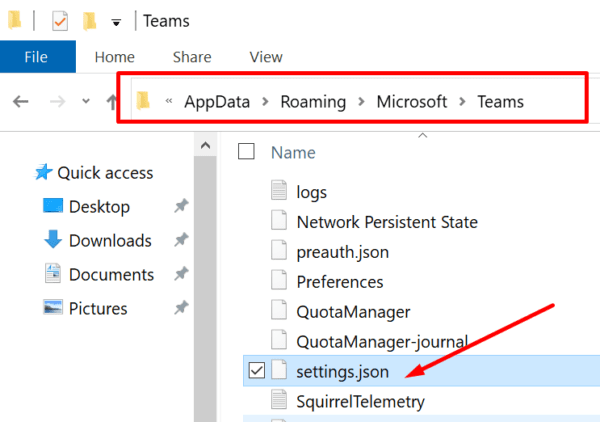Unpin Documents using its pin icon
This screenshot has width=600, height=422.
click(x=181, y=274)
